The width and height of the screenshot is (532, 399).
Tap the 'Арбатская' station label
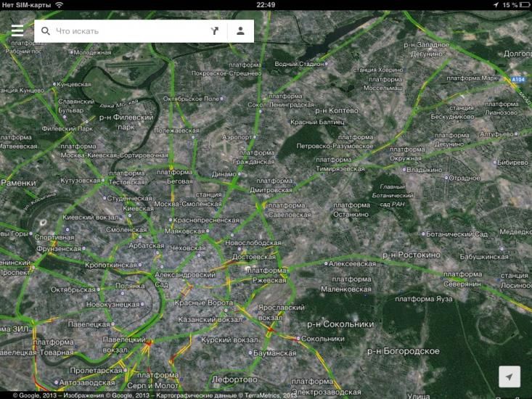[146, 245]
